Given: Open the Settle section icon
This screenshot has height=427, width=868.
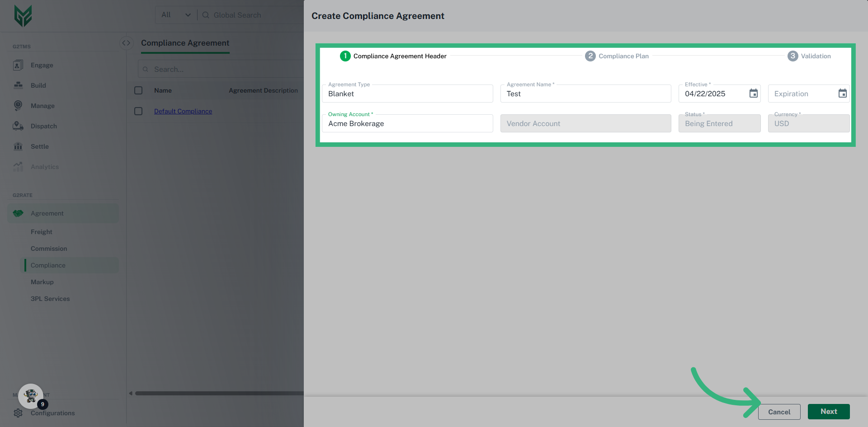Looking at the screenshot, I should tap(18, 146).
